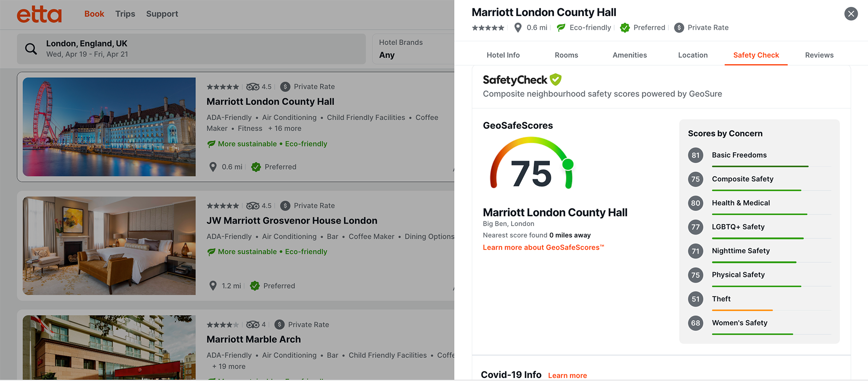Click Learn more beside Covid-19 Info

567,375
